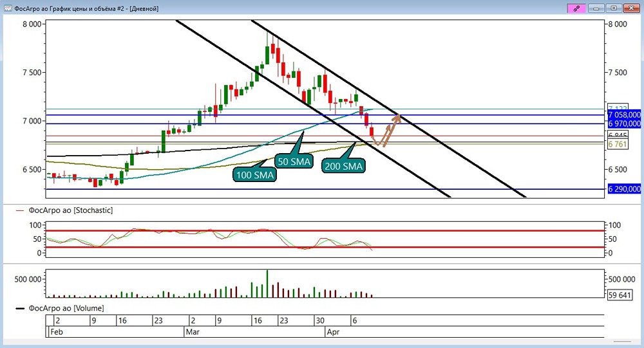Click the 'ФосАгро ао [Volume]' legend
This screenshot has width=644, height=348.
(x=66, y=308)
